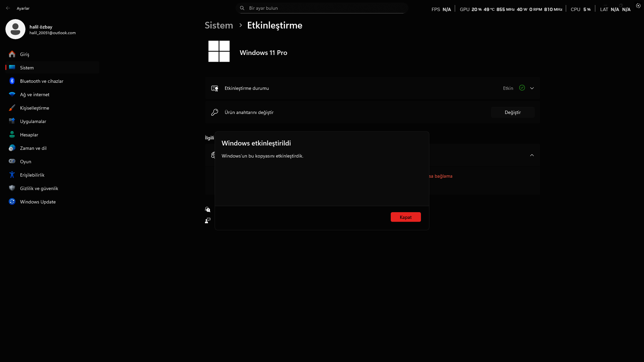Image resolution: width=644 pixels, height=362 pixels.
Task: Open the Windows Update sync icon
Action: 12,201
